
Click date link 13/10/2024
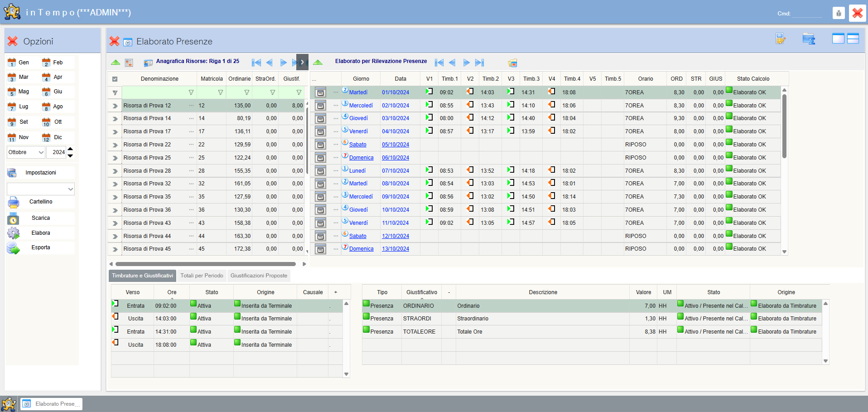(395, 249)
